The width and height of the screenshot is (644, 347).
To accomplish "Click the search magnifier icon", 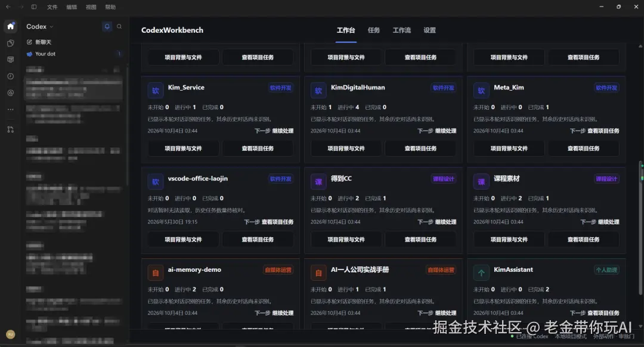I will point(119,26).
